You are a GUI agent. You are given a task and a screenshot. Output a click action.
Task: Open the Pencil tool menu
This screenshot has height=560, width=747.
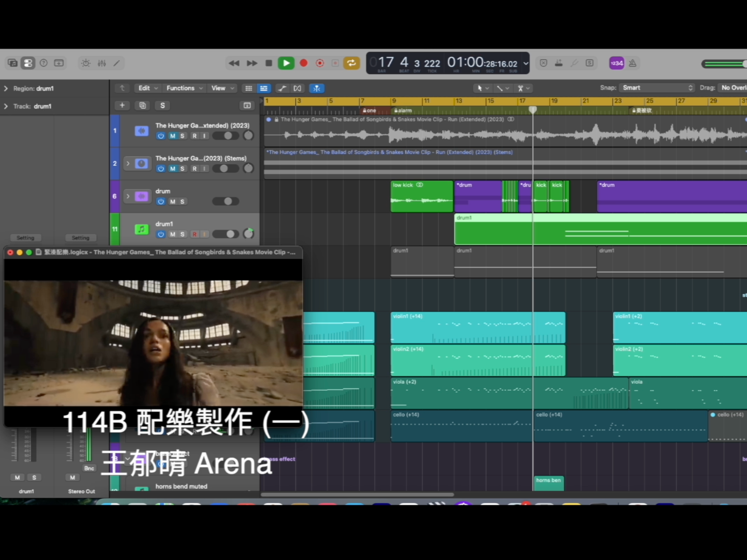[x=503, y=88]
